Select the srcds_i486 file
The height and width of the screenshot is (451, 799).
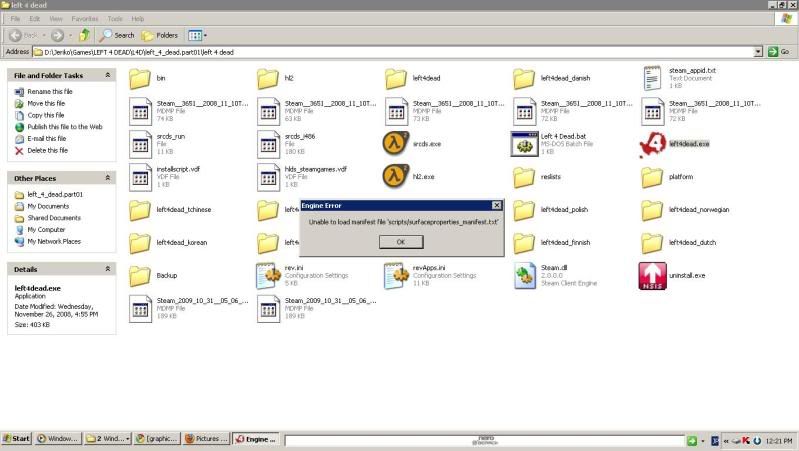coord(268,144)
